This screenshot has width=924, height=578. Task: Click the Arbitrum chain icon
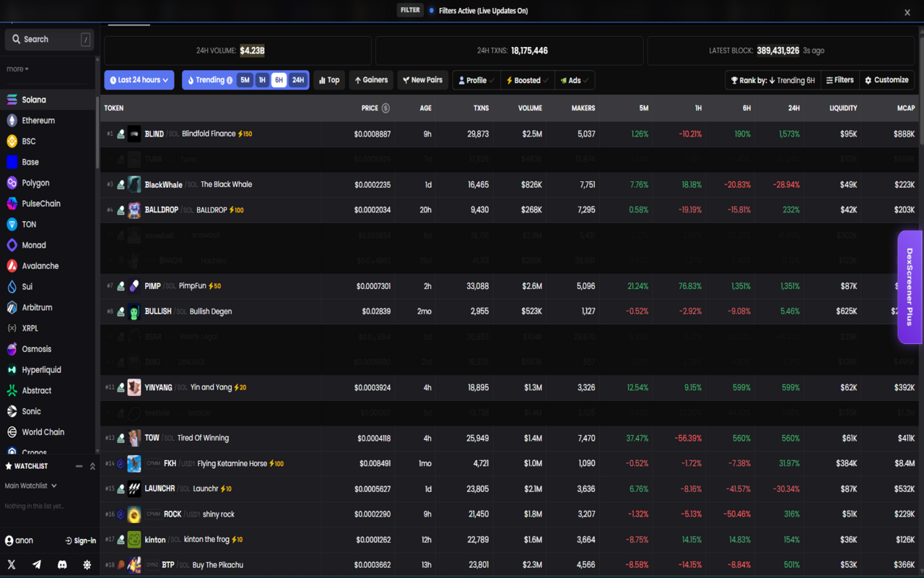pos(12,308)
